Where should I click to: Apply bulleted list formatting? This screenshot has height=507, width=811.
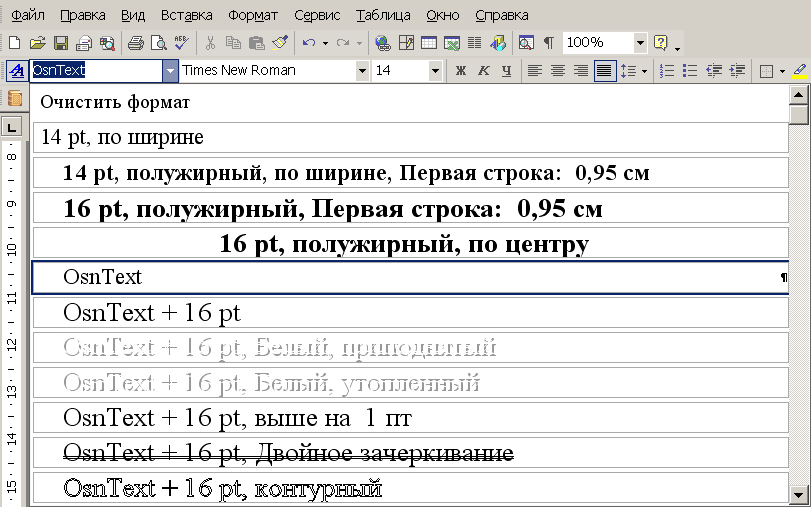click(x=690, y=71)
